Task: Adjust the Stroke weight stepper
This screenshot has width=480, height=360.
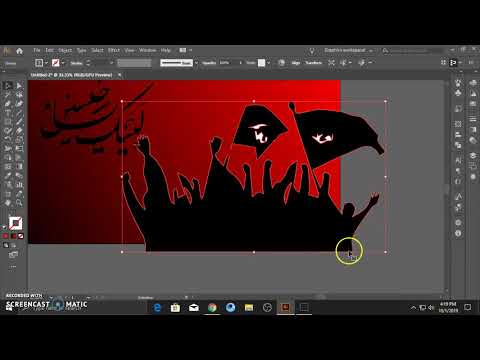Action: coord(88,63)
